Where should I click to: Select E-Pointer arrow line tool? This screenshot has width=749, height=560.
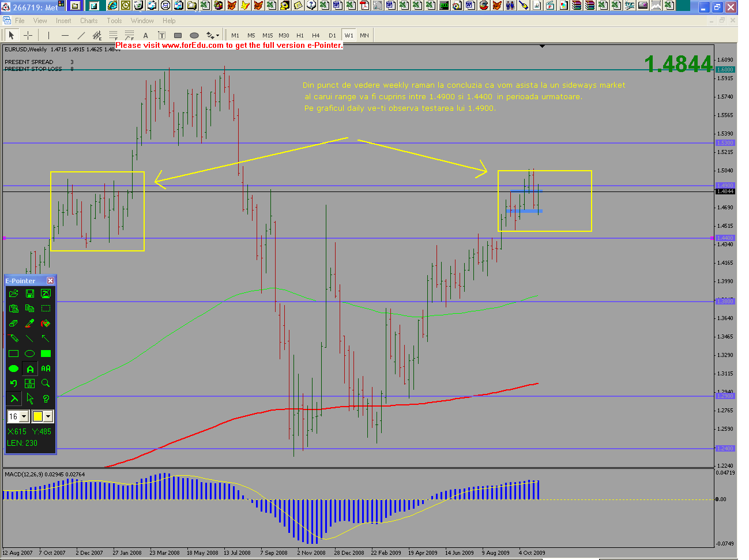46,339
